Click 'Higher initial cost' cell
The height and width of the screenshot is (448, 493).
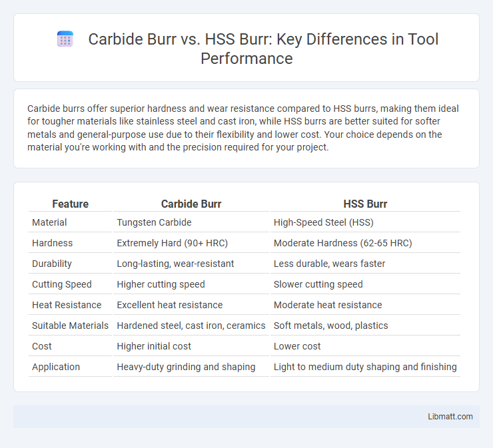[x=154, y=346]
